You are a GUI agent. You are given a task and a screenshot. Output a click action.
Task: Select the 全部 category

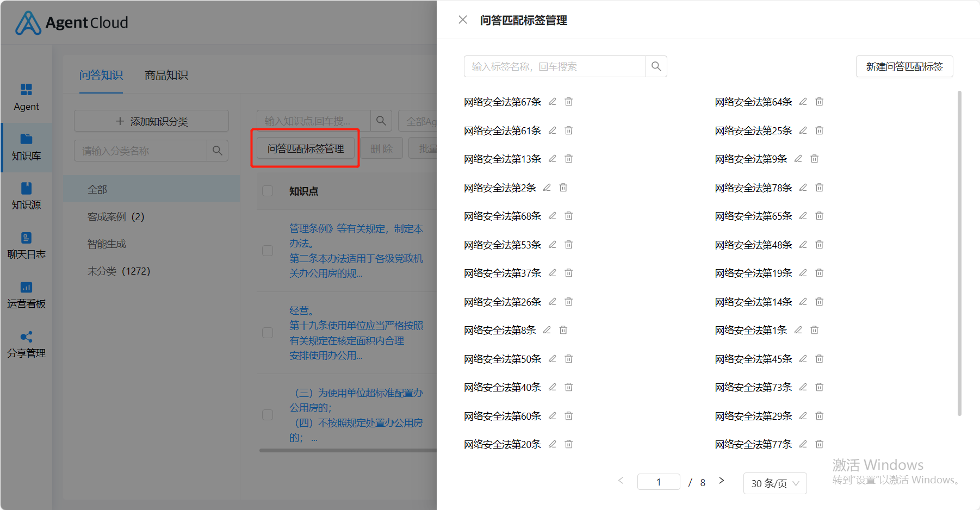pos(152,189)
